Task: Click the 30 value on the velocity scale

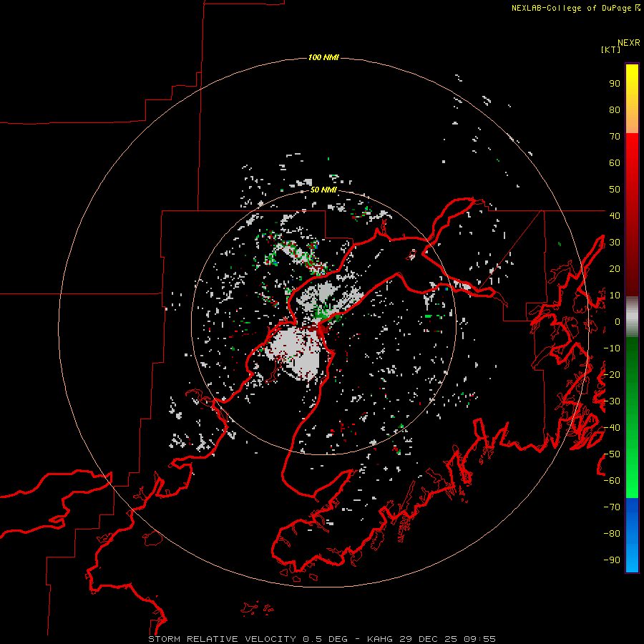Action: tap(615, 243)
